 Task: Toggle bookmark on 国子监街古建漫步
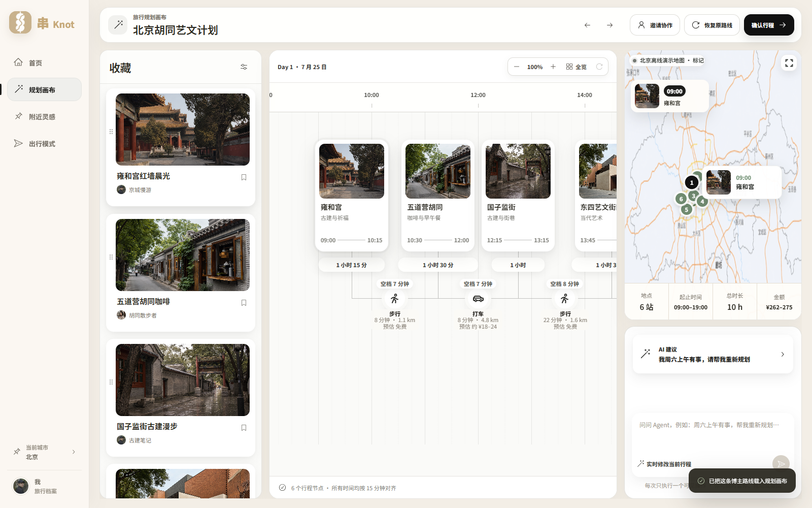tap(244, 428)
